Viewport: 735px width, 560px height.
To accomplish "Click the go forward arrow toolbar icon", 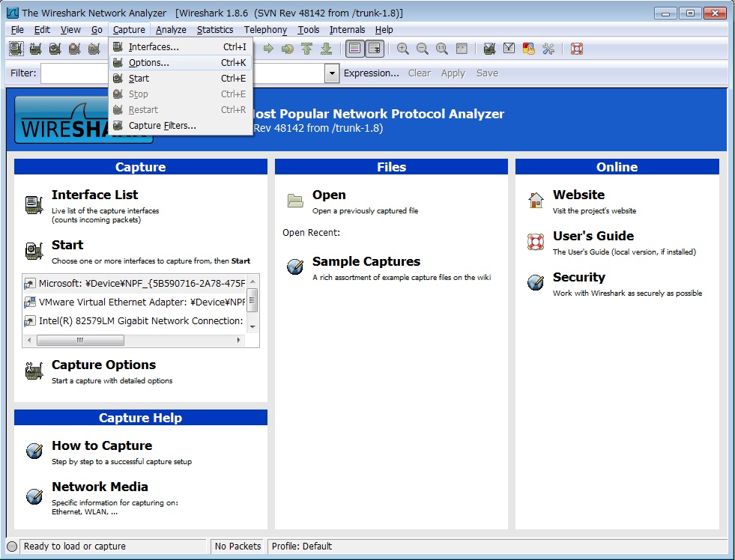I will [x=268, y=48].
